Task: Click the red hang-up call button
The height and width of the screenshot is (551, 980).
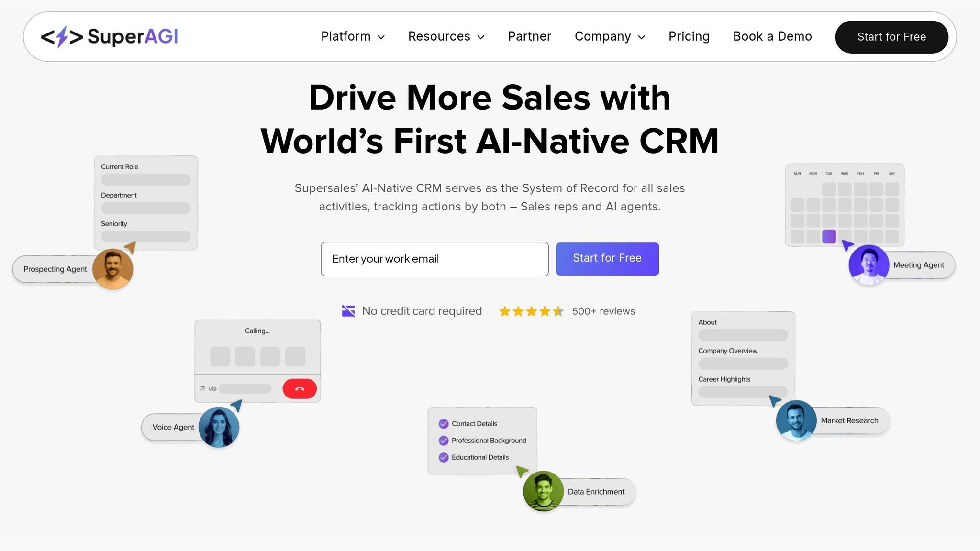Action: pyautogui.click(x=300, y=389)
